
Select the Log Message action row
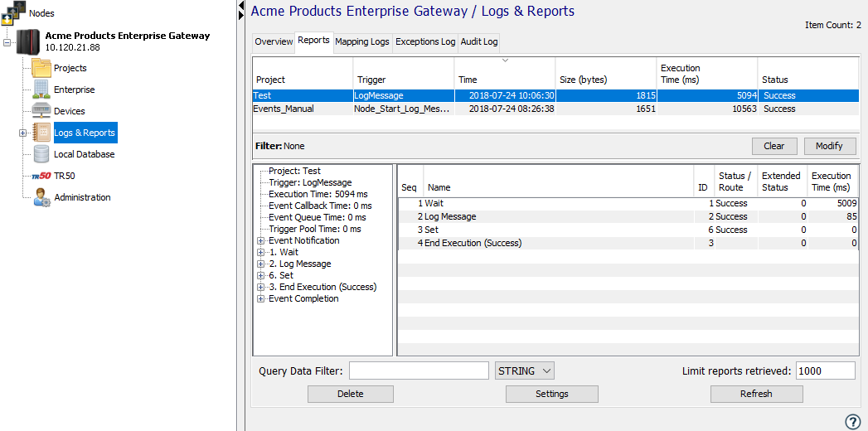628,217
